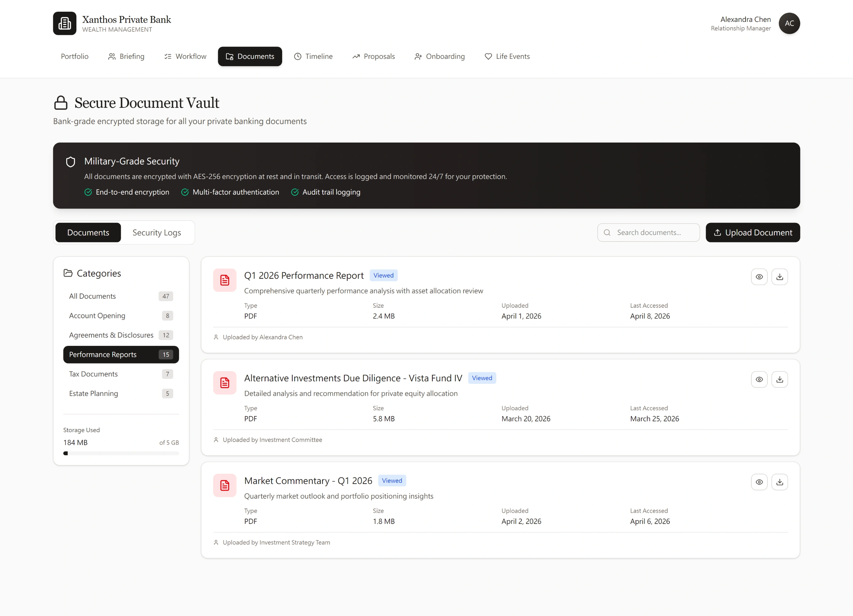The width and height of the screenshot is (853, 616).
Task: Download the Alternative Investments Due Diligence document
Action: [780, 379]
